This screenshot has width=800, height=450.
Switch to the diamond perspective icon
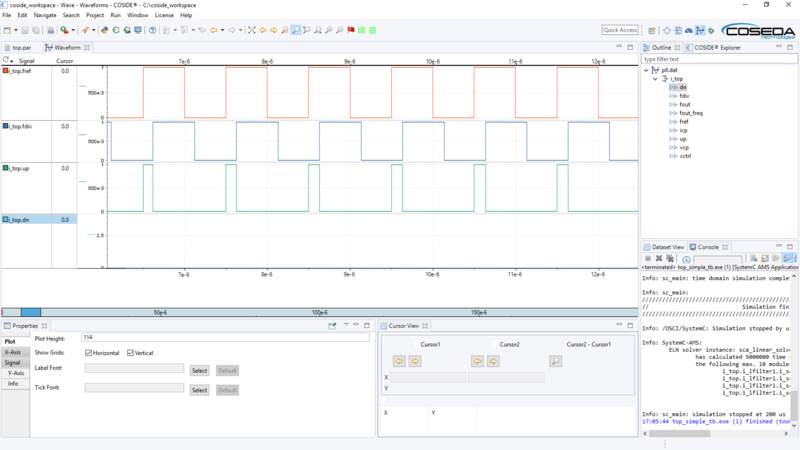667,31
